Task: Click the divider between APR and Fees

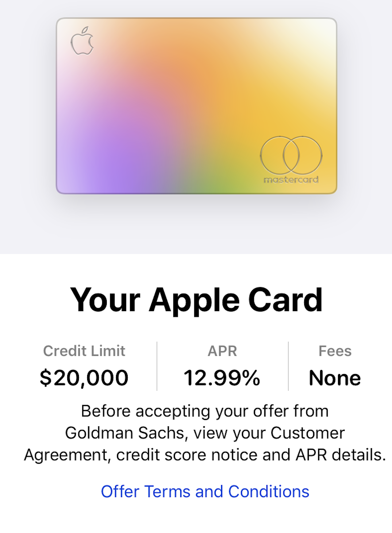Action: click(288, 366)
